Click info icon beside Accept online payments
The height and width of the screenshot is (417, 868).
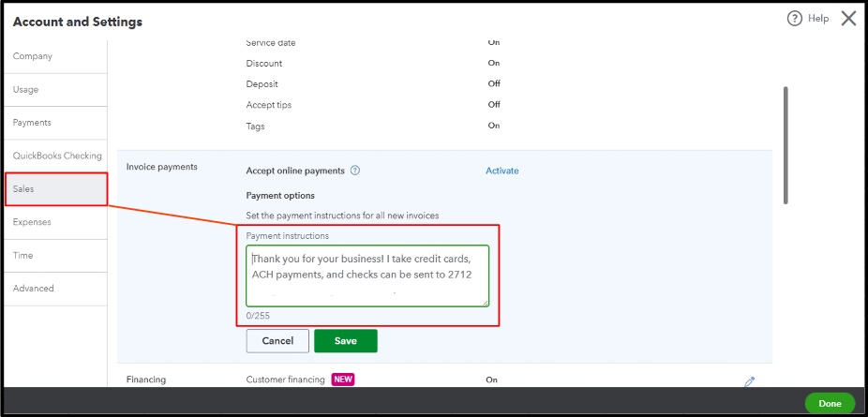[355, 171]
